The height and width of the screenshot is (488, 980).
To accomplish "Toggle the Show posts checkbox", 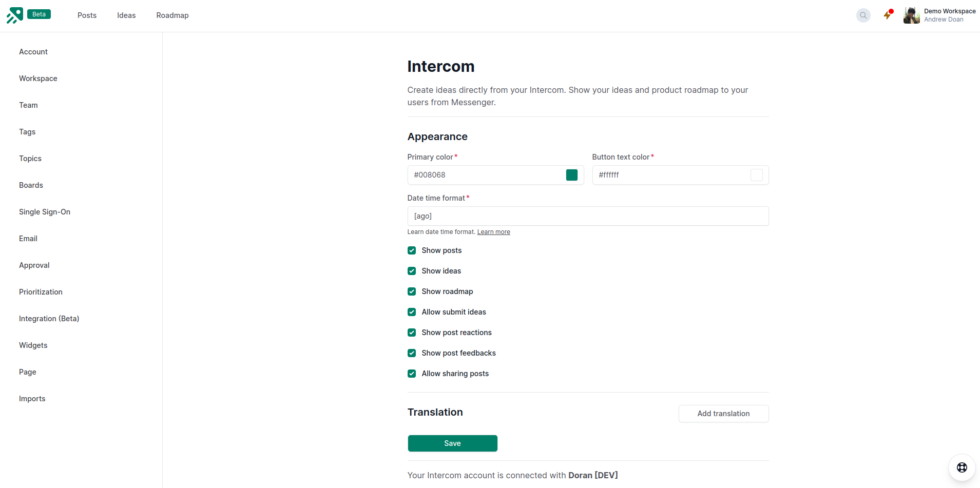I will pyautogui.click(x=412, y=250).
